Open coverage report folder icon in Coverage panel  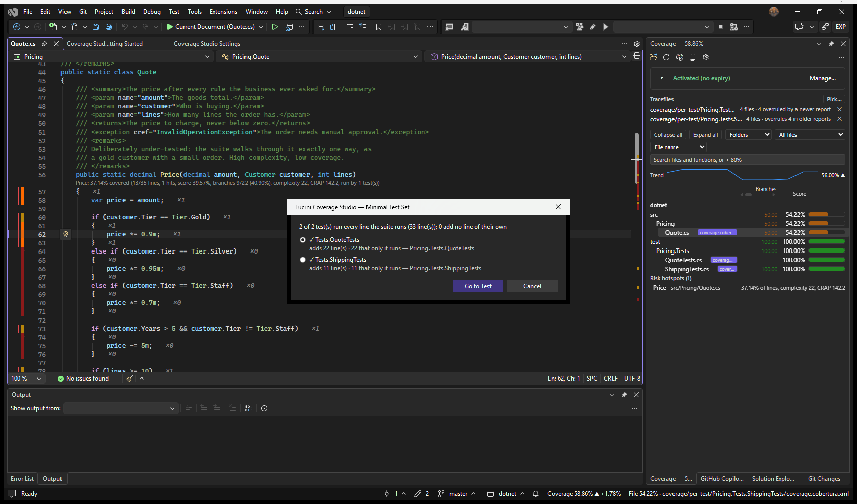tap(654, 57)
